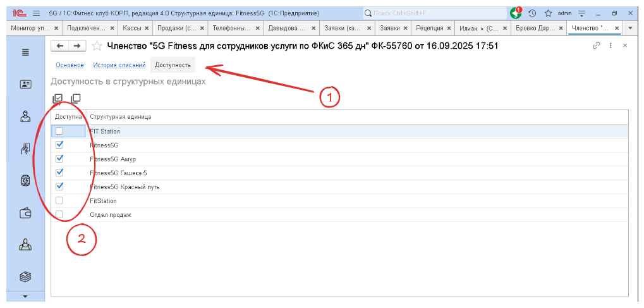Open the hamburger sections menu in sidebar
The image size is (644, 308).
[x=25, y=52]
